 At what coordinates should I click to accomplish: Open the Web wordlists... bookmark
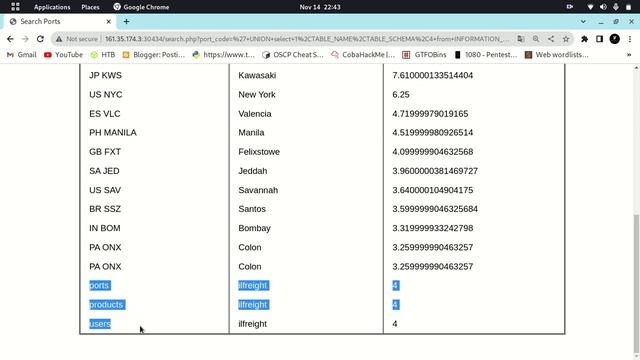(x=556, y=55)
